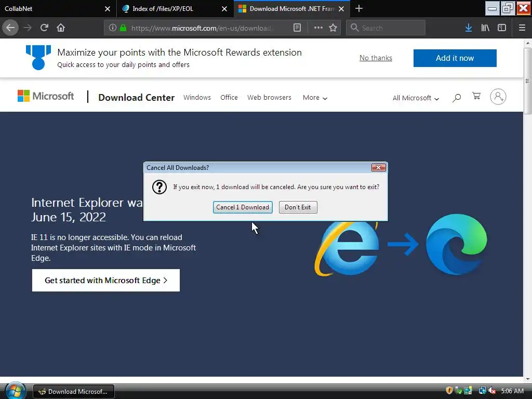Click the URL address field
The image size is (532, 399).
tap(201, 28)
